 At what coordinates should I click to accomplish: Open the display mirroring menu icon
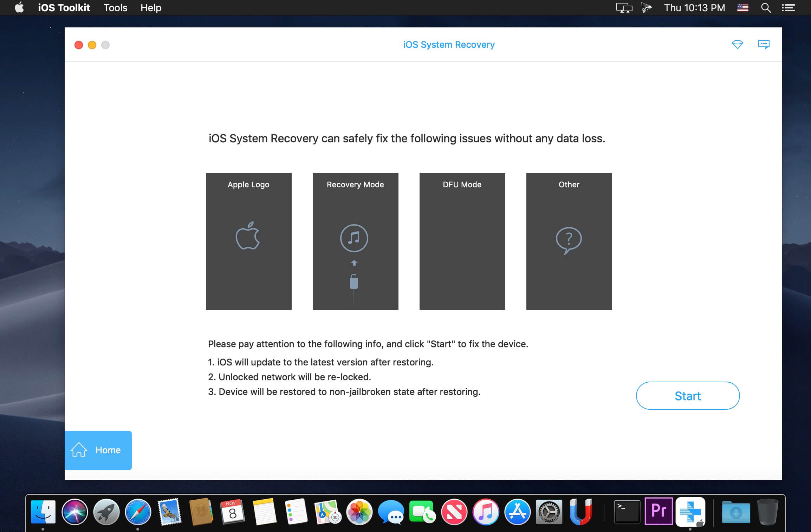click(x=624, y=8)
